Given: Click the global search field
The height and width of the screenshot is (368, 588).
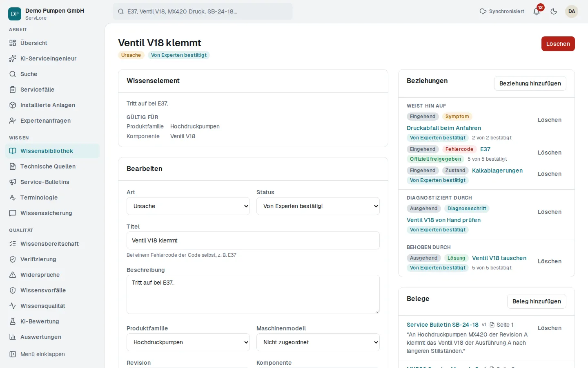Looking at the screenshot, I should 203,11.
